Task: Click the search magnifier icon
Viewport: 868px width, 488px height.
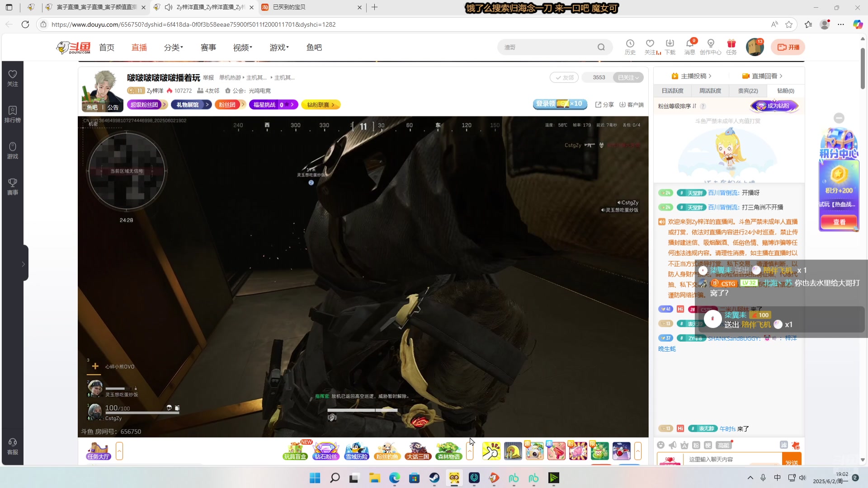Action: point(601,47)
